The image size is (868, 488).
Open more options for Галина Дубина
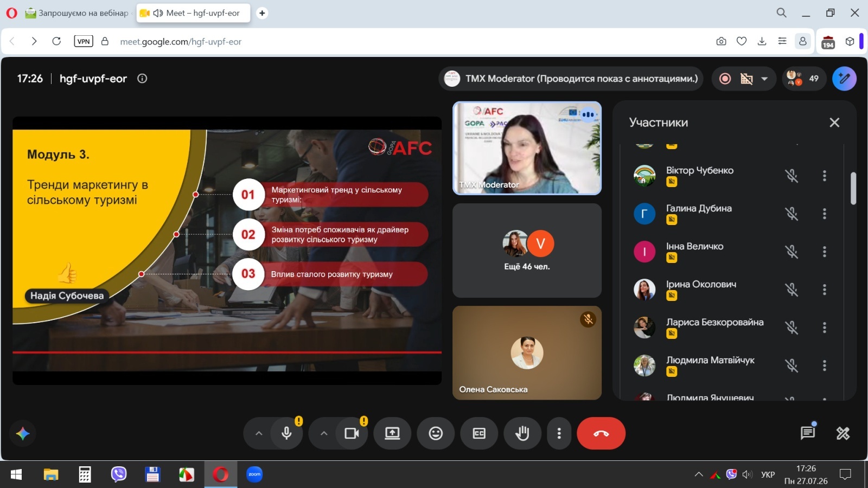[825, 214]
